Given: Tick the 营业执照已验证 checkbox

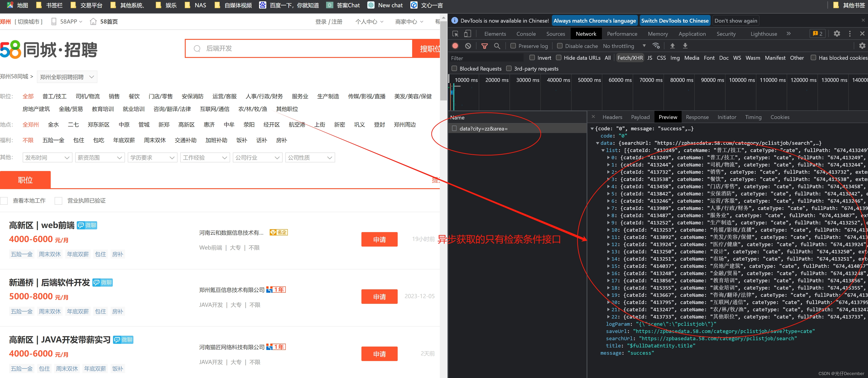Looking at the screenshot, I should click(x=58, y=201).
